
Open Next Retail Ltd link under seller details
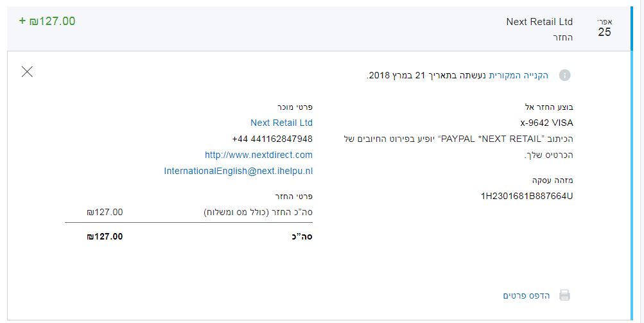coord(281,123)
